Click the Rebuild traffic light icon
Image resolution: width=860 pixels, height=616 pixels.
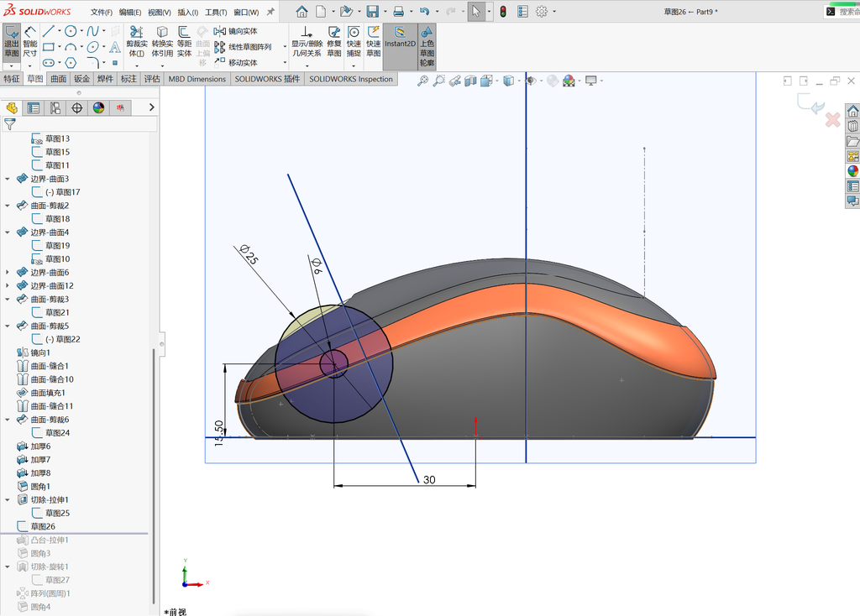[x=503, y=12]
